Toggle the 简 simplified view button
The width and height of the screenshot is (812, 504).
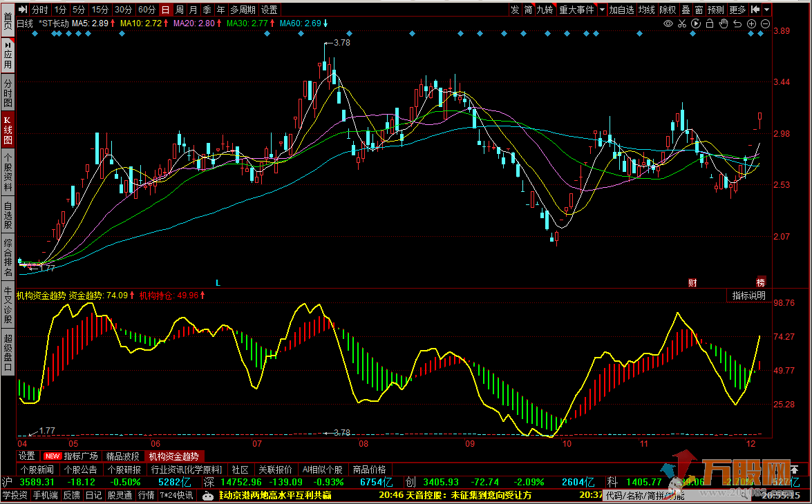click(x=528, y=9)
